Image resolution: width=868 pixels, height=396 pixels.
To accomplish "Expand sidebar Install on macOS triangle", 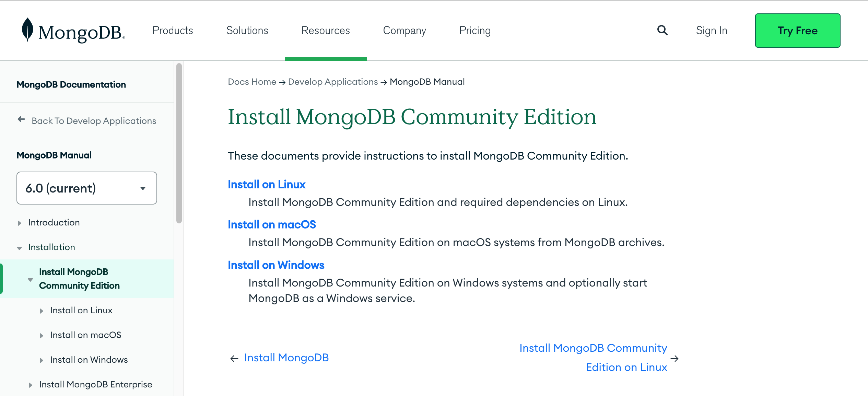I will coord(42,336).
